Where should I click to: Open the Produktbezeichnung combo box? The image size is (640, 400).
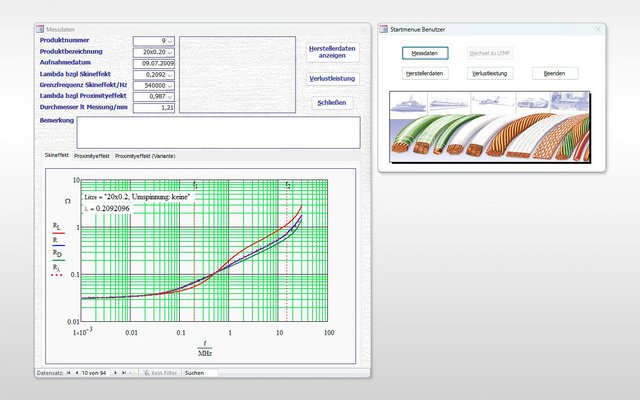click(x=171, y=52)
